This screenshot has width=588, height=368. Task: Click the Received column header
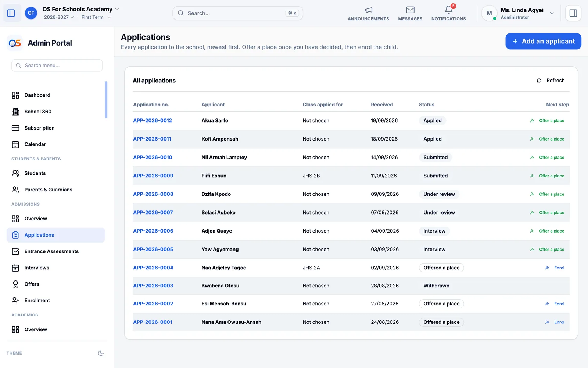tap(382, 105)
